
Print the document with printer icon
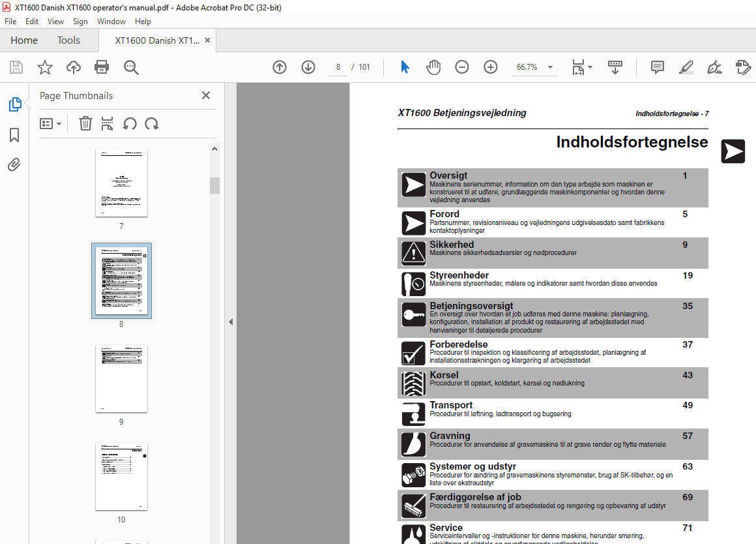tap(102, 67)
